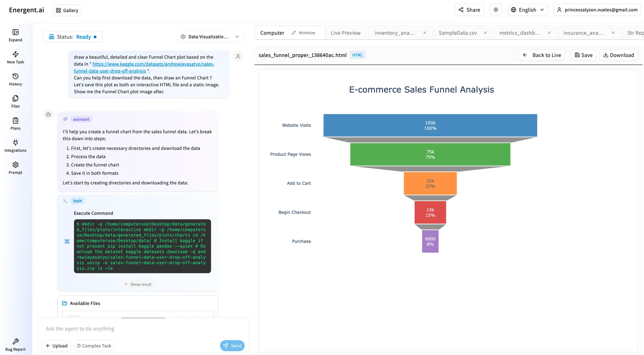Open the Data Visualization mode dropdown
This screenshot has width=644, height=355.
(x=210, y=36)
